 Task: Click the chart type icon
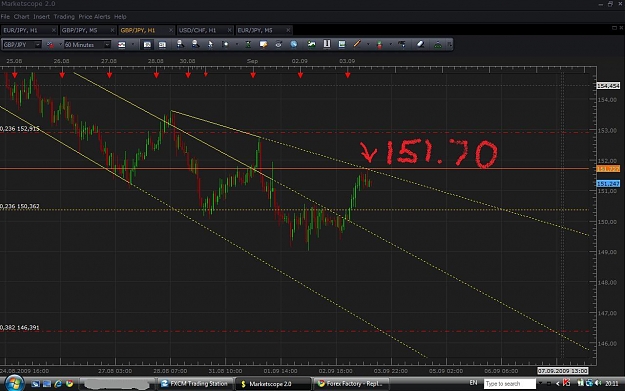tap(122, 45)
